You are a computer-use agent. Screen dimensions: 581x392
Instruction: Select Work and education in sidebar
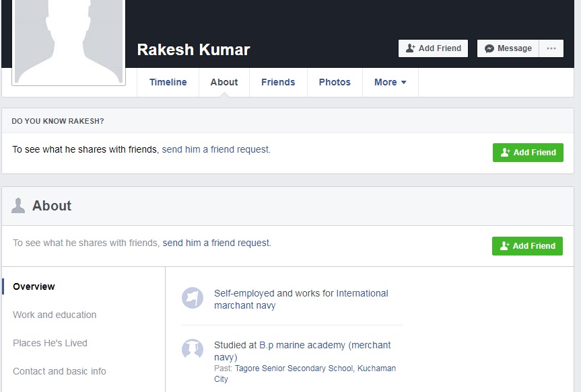[55, 315]
